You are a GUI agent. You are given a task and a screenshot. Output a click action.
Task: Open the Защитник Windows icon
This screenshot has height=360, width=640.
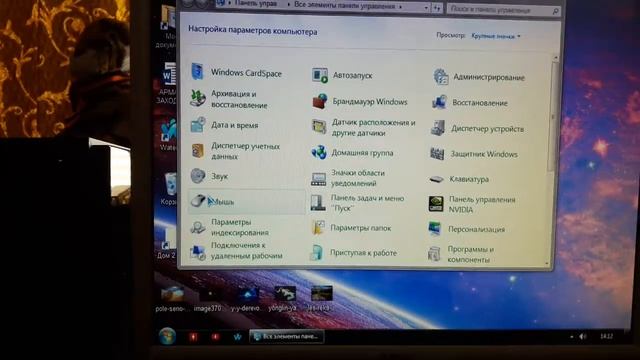pos(437,154)
